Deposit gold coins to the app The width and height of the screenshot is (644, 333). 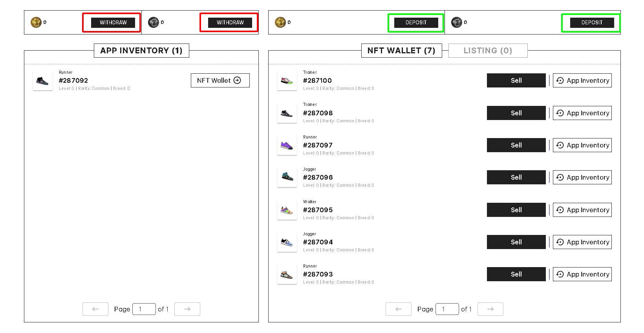click(416, 23)
